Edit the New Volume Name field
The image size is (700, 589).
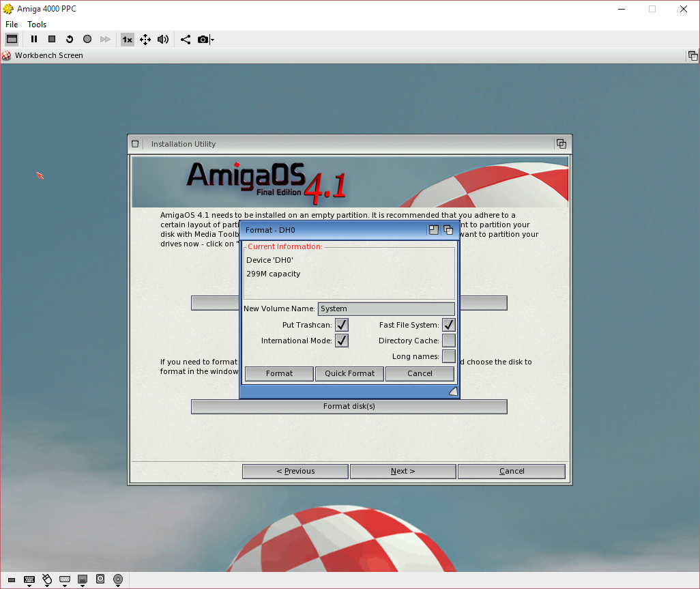pyautogui.click(x=386, y=308)
